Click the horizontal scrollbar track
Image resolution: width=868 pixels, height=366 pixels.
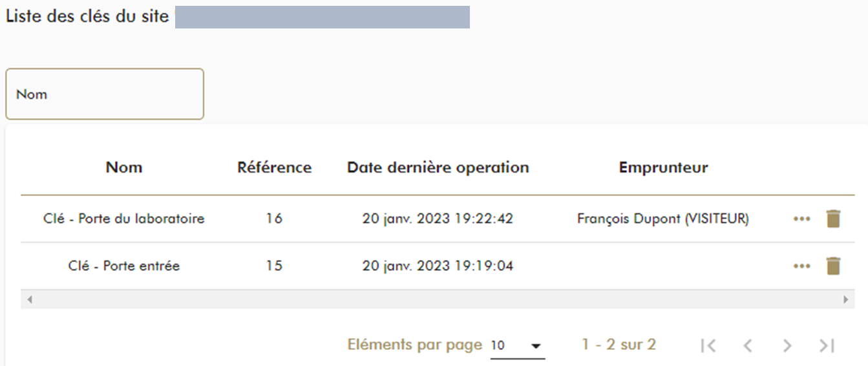[437, 300]
